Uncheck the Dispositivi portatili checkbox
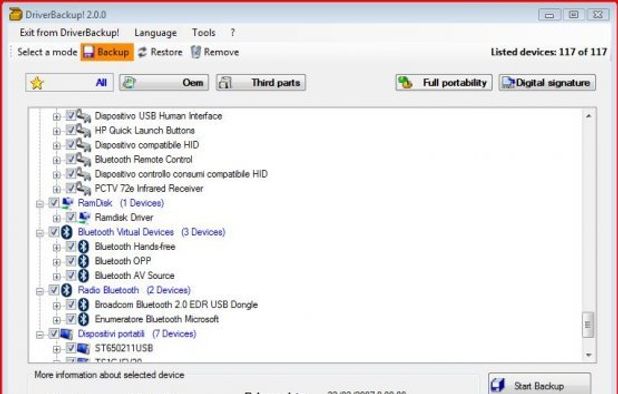The image size is (618, 394). [x=54, y=334]
